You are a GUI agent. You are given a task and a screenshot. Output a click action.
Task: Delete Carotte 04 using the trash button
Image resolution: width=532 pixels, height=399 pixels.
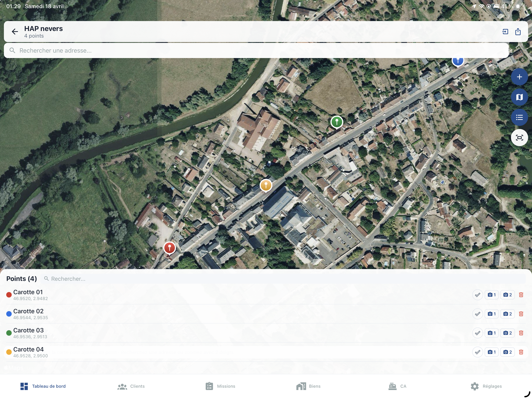click(x=521, y=352)
